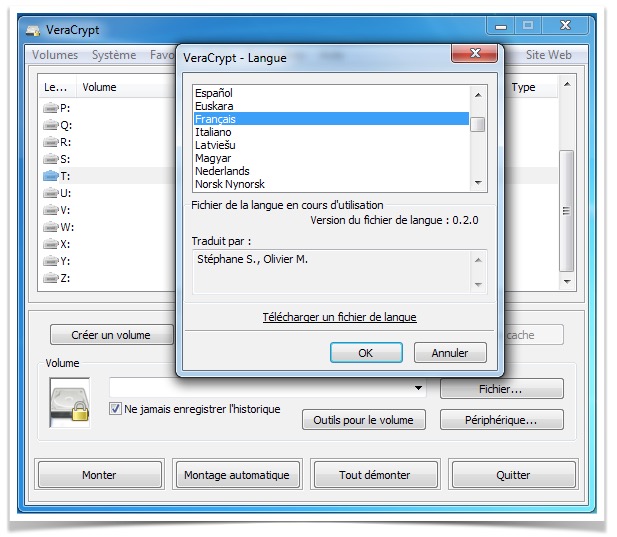Toggle Ne jamais enregistrer l'historique checkbox
This screenshot has width=617, height=537.
(115, 409)
